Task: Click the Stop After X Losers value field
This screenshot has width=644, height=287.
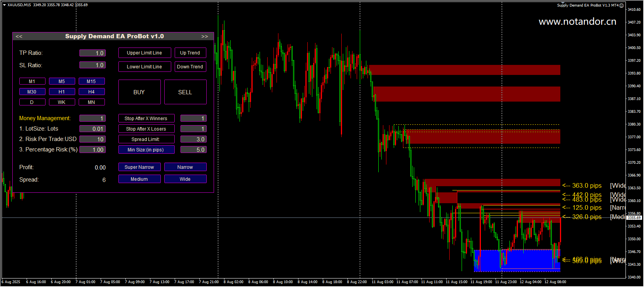Action: click(x=194, y=129)
